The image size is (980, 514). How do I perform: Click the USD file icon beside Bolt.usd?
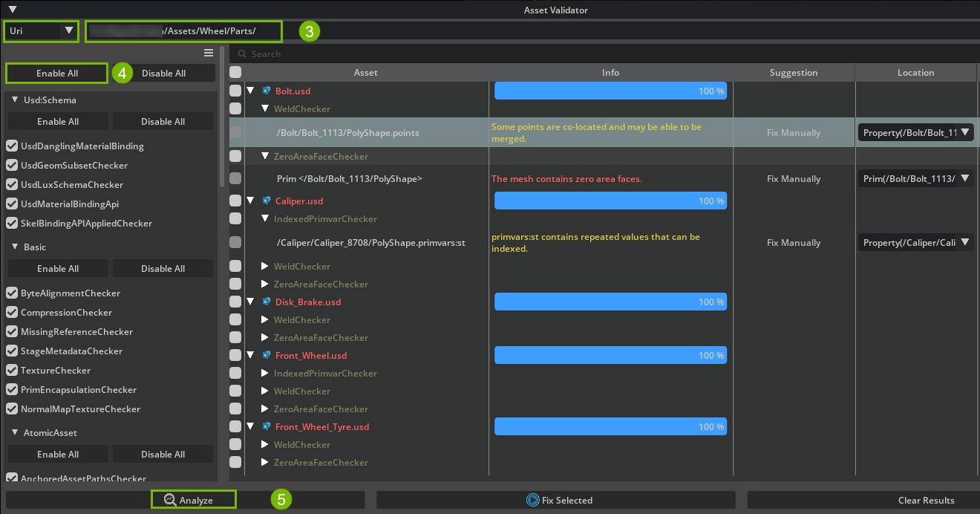pos(266,91)
